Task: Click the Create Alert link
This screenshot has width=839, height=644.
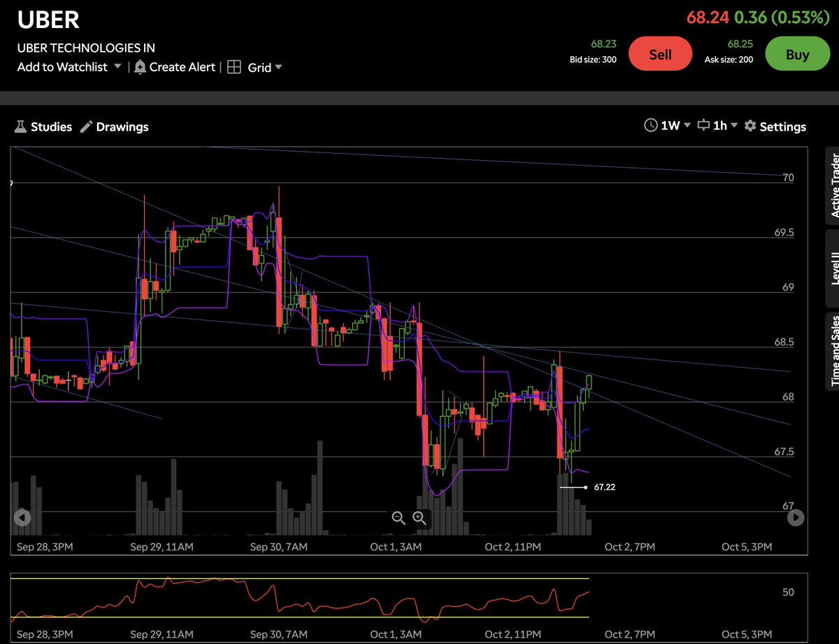Action: [x=182, y=67]
